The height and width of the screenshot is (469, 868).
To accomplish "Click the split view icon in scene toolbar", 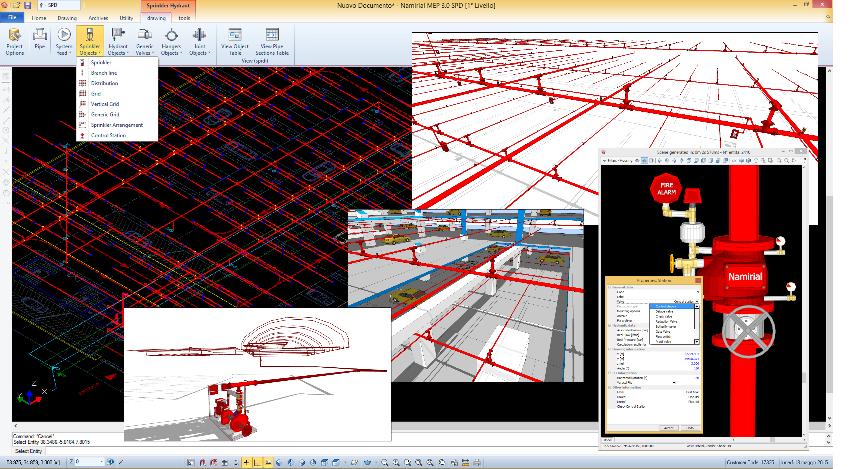I will 652,160.
